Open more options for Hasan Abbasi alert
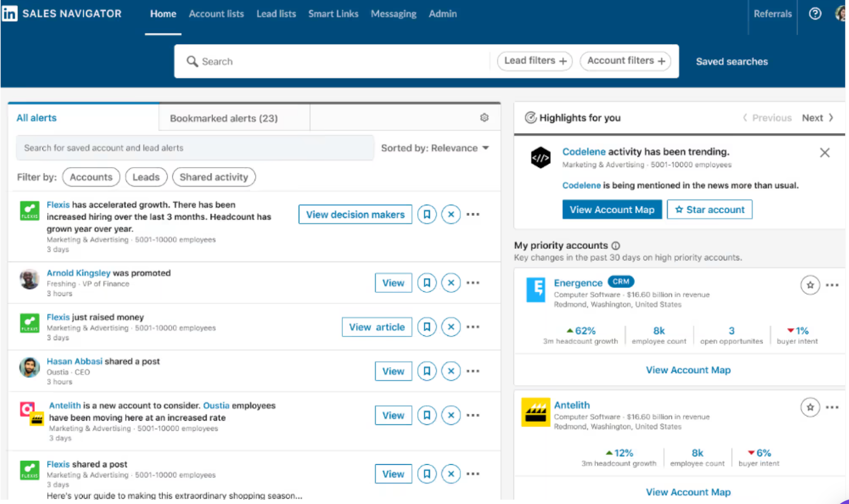This screenshot has height=504, width=849. pos(473,371)
